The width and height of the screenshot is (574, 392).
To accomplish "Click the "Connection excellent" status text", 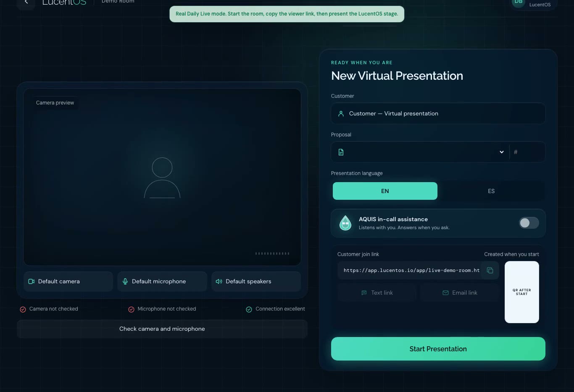I will tap(280, 309).
